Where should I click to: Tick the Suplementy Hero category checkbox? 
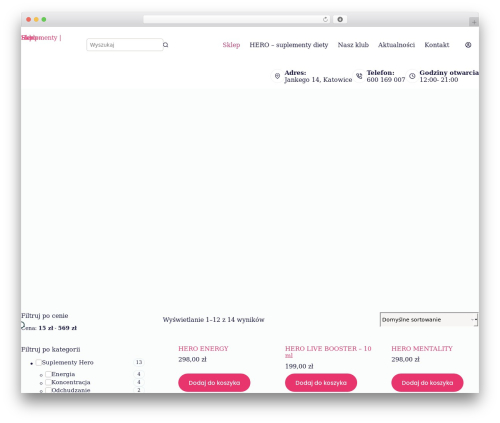[x=39, y=362]
